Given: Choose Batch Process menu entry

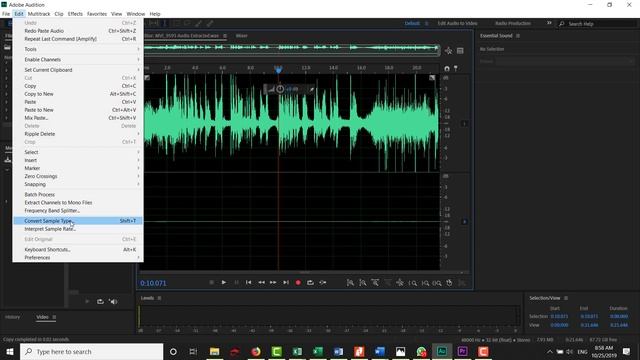Looking at the screenshot, I should coord(78,195).
